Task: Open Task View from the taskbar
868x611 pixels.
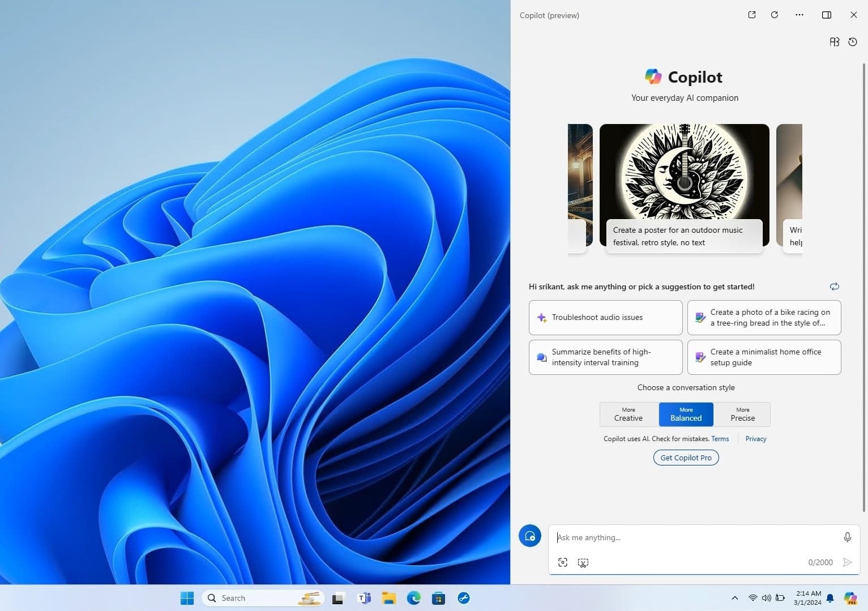Action: pos(338,598)
